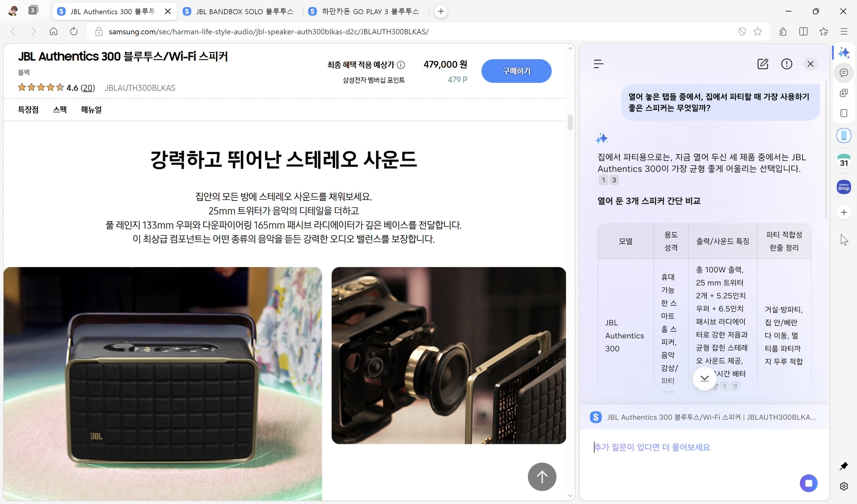Click the page vertical scrollbar thumb
Viewport: 857px width, 504px height.
point(570,122)
